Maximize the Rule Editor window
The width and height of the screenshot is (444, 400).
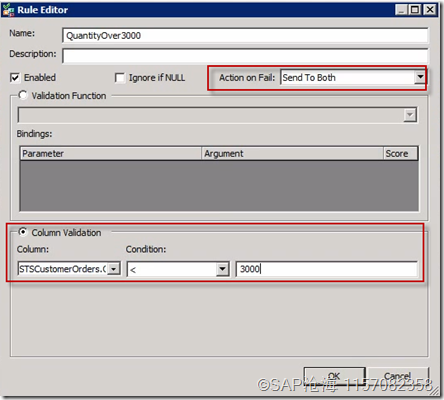click(415, 10)
